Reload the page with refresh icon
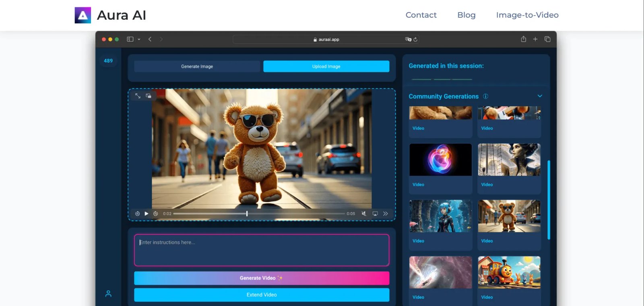Image resolution: width=644 pixels, height=306 pixels. click(415, 39)
